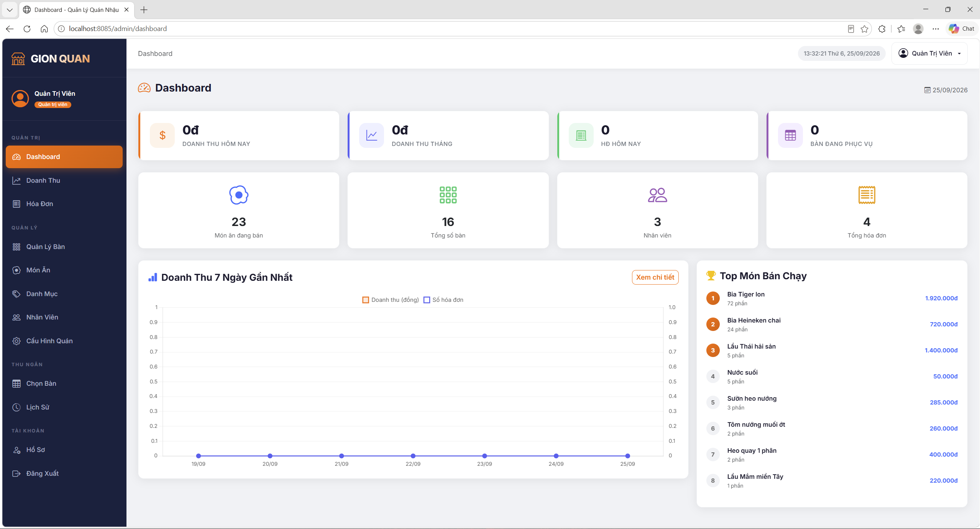The image size is (980, 529).
Task: Click the chart data point for 25/09
Action: pyautogui.click(x=627, y=456)
